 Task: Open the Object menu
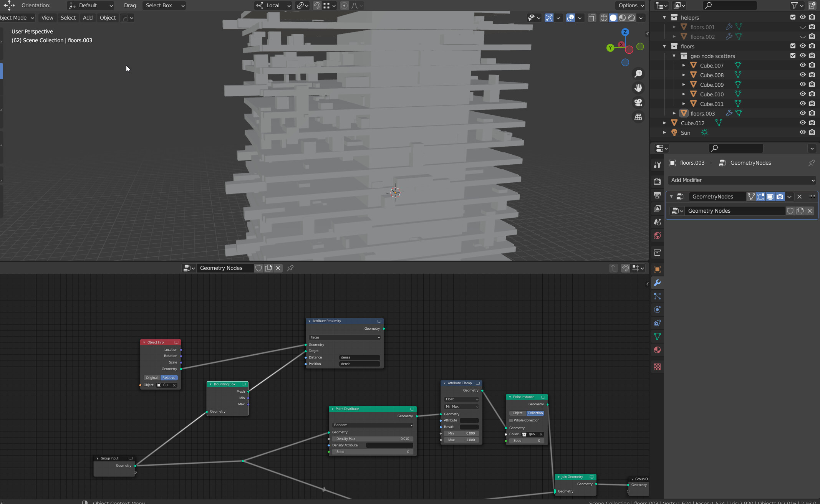[x=108, y=18]
